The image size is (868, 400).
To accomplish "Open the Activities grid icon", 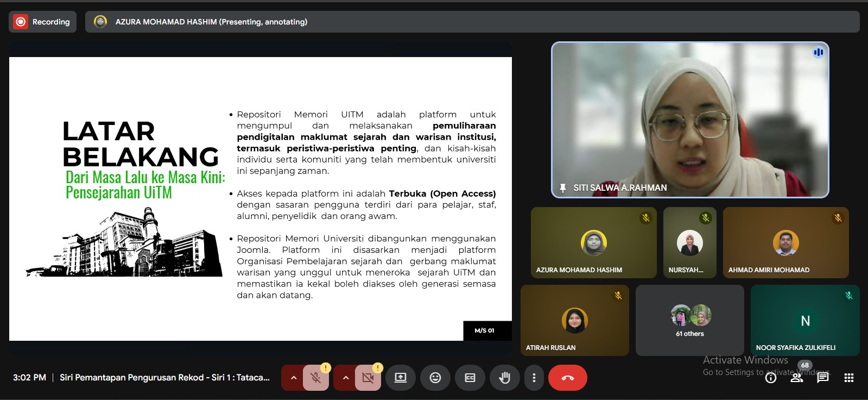I will pos(849,378).
